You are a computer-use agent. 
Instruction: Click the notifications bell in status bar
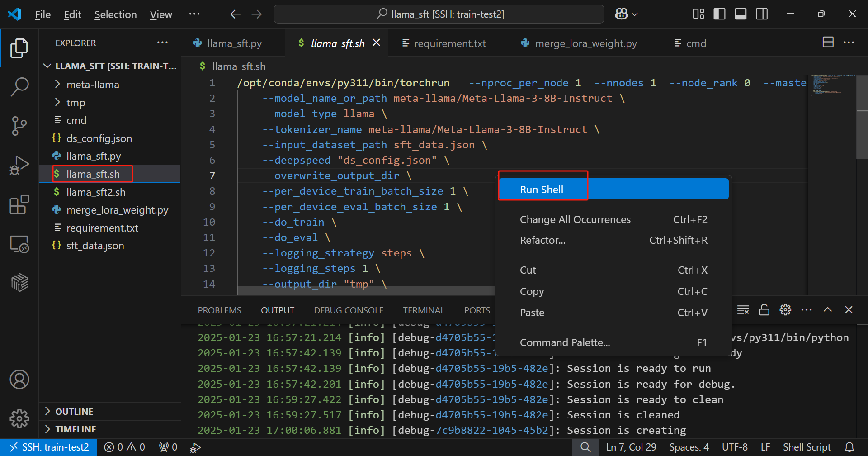[849, 447]
